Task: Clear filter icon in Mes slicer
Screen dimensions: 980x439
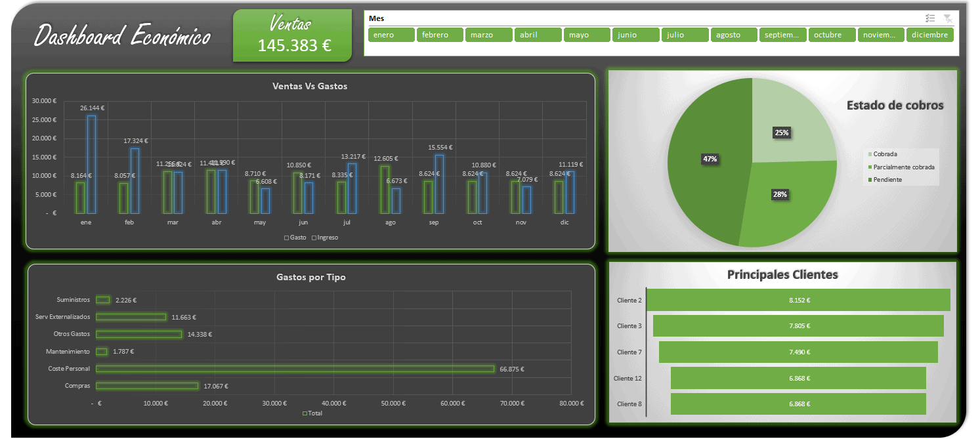Action: [x=948, y=18]
